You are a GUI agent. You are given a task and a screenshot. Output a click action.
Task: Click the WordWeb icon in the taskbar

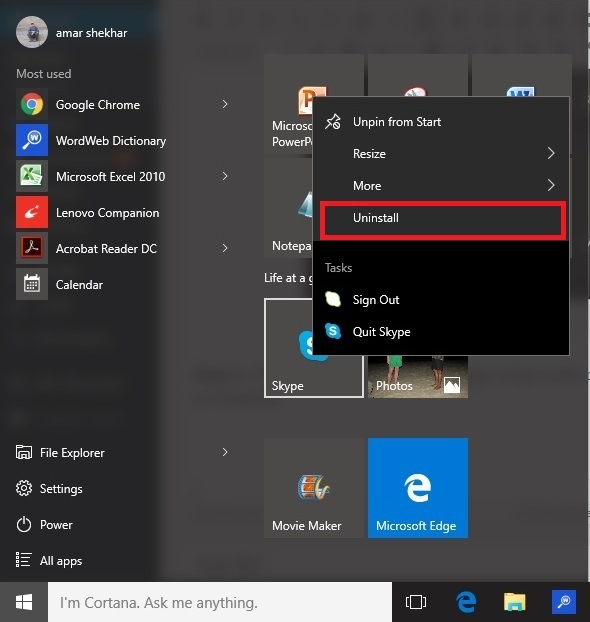(564, 602)
